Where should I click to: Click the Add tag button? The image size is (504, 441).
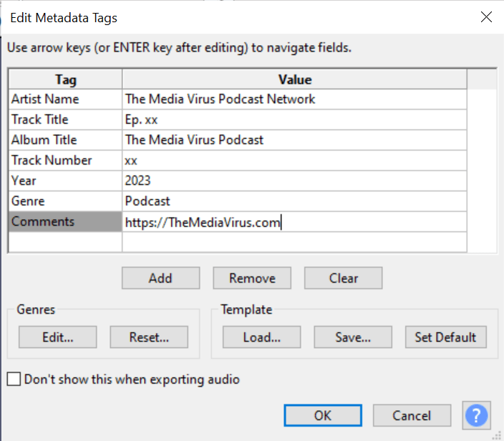[x=160, y=278]
